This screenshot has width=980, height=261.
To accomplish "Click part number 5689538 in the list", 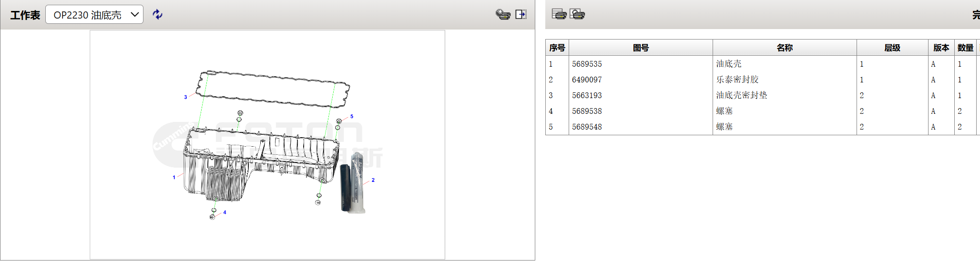I will pyautogui.click(x=587, y=111).
